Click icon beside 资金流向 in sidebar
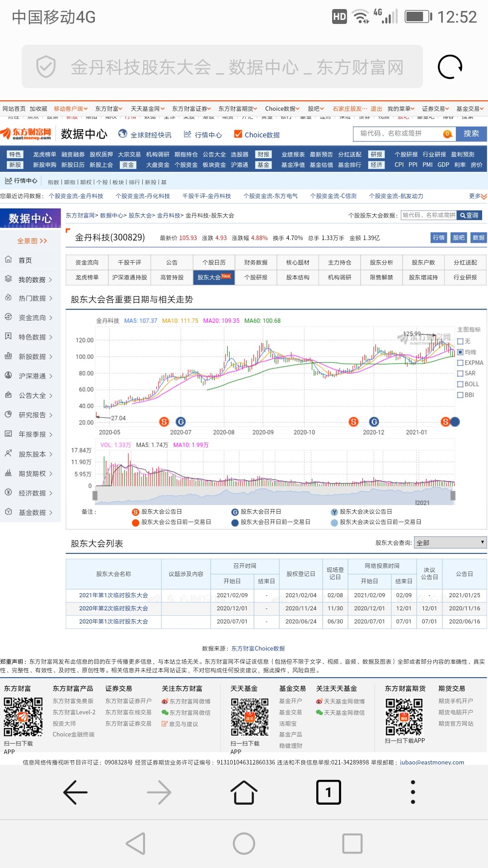 [8, 317]
